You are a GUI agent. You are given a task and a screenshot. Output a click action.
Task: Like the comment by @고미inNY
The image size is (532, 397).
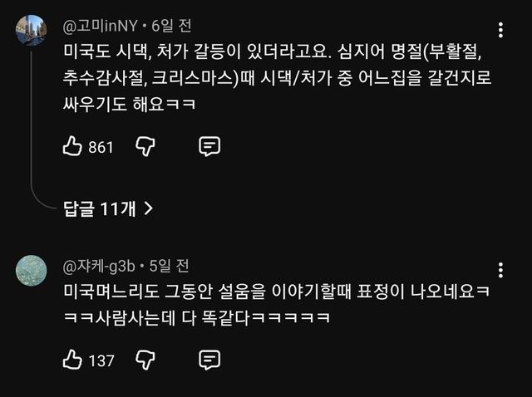click(x=72, y=147)
